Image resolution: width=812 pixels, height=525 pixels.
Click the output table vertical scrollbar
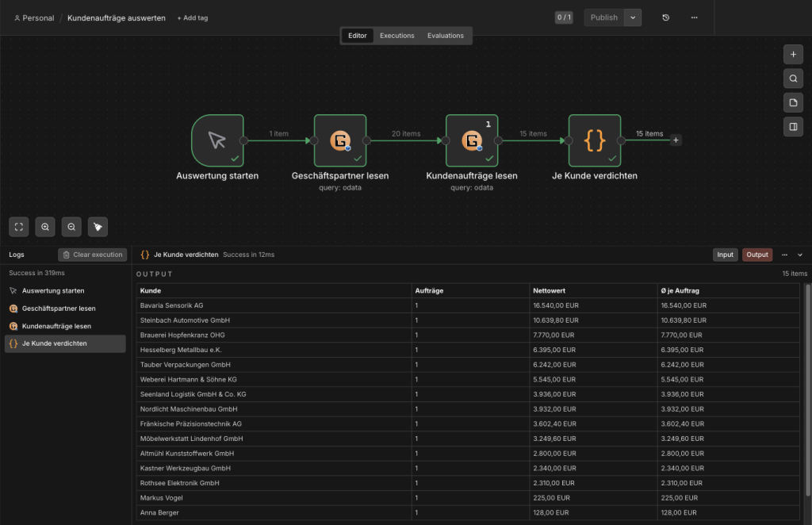click(807, 389)
